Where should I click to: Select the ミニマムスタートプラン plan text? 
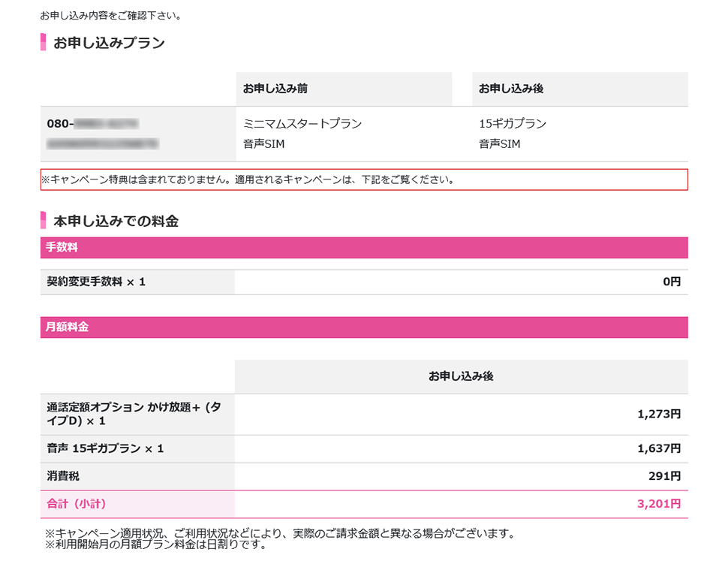[302, 124]
